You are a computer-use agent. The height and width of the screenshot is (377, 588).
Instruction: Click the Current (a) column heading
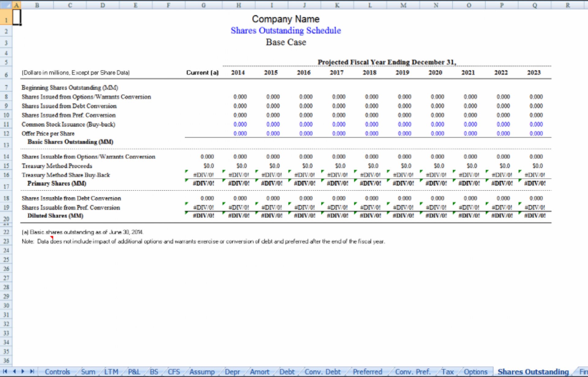click(202, 73)
